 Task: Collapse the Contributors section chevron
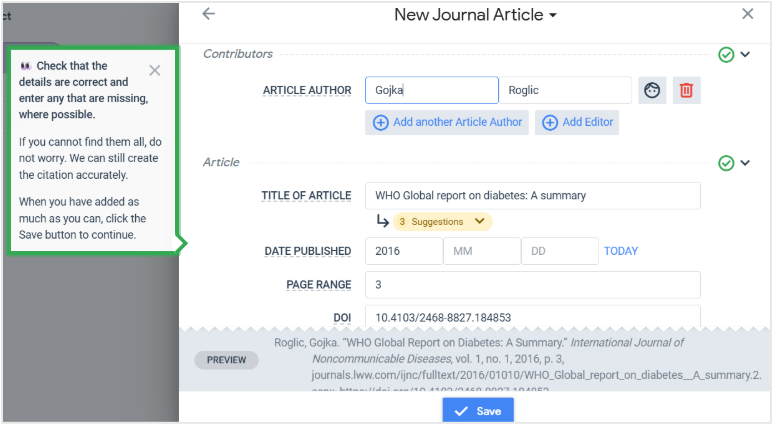745,54
